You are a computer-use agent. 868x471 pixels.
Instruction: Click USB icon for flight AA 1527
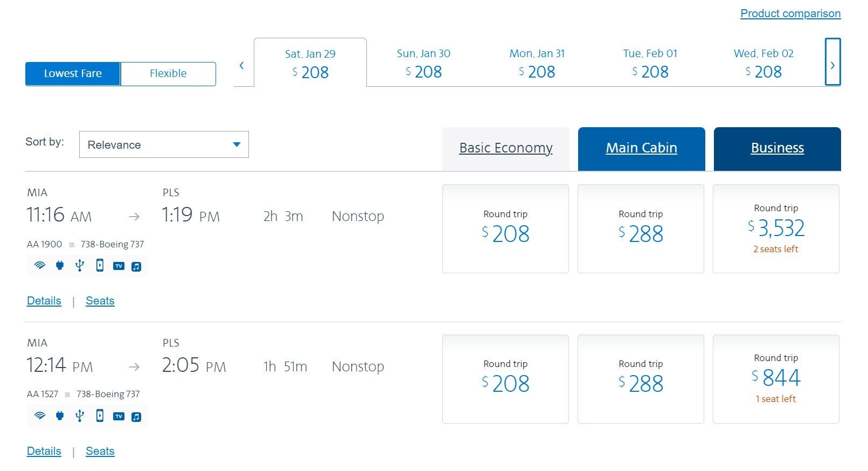[80, 416]
